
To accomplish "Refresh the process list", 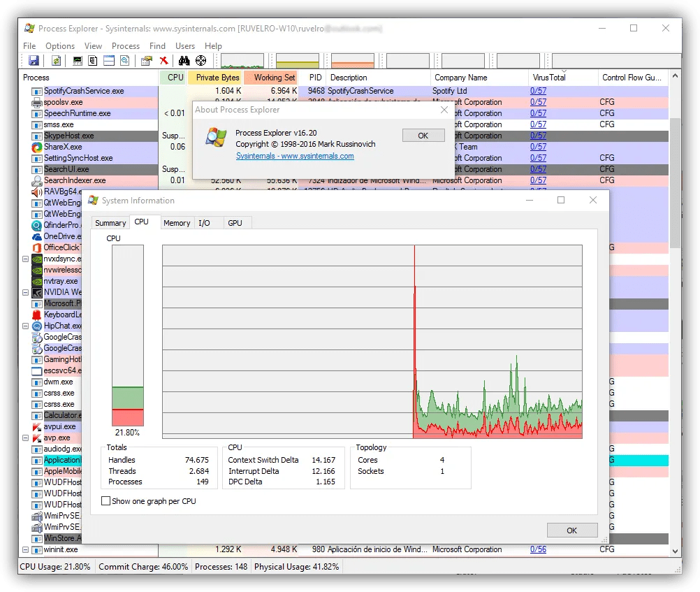I will (x=54, y=61).
